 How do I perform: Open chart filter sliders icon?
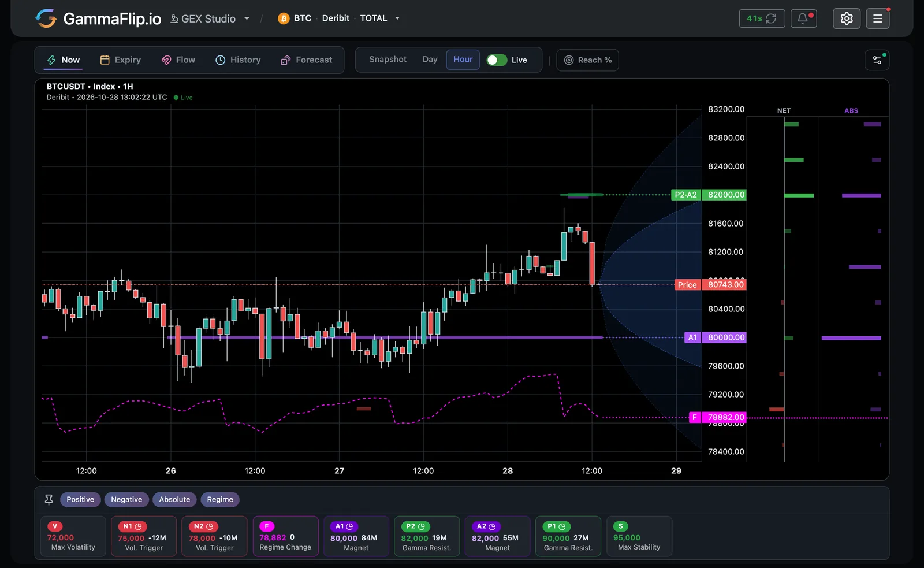pos(877,60)
